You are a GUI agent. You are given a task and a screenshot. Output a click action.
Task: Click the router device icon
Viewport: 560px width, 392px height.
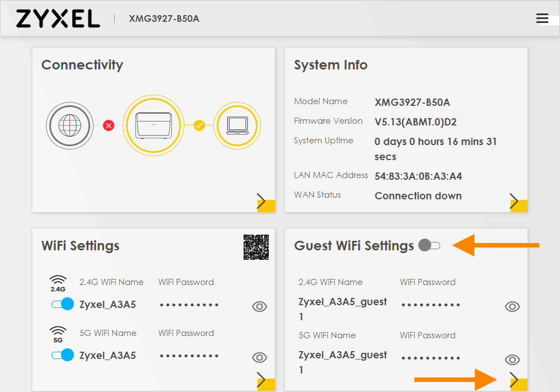point(153,125)
